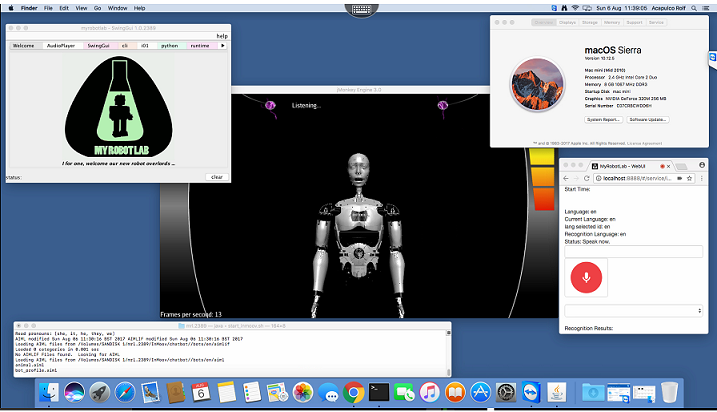Open the Downloads folder in dock

(593, 392)
